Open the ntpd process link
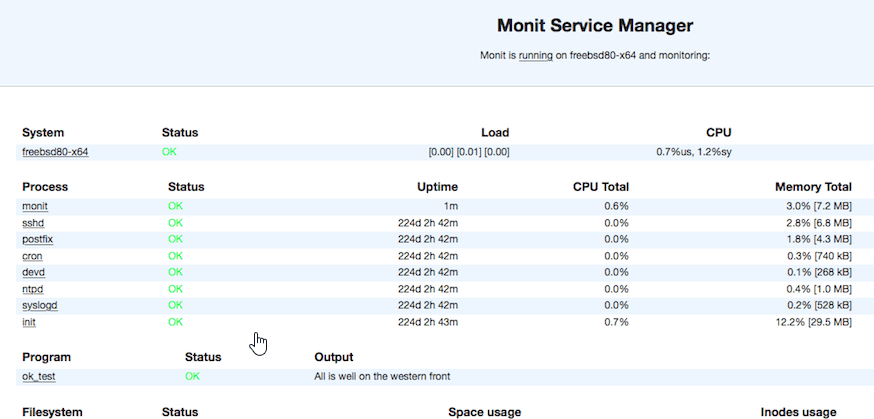This screenshot has width=874, height=419. 33,289
